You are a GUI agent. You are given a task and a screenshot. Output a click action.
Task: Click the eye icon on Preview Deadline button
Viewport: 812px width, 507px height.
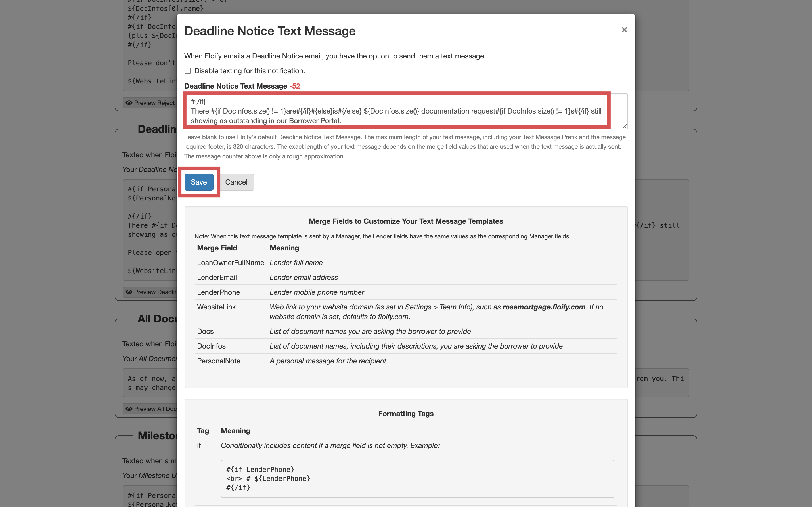pyautogui.click(x=129, y=292)
